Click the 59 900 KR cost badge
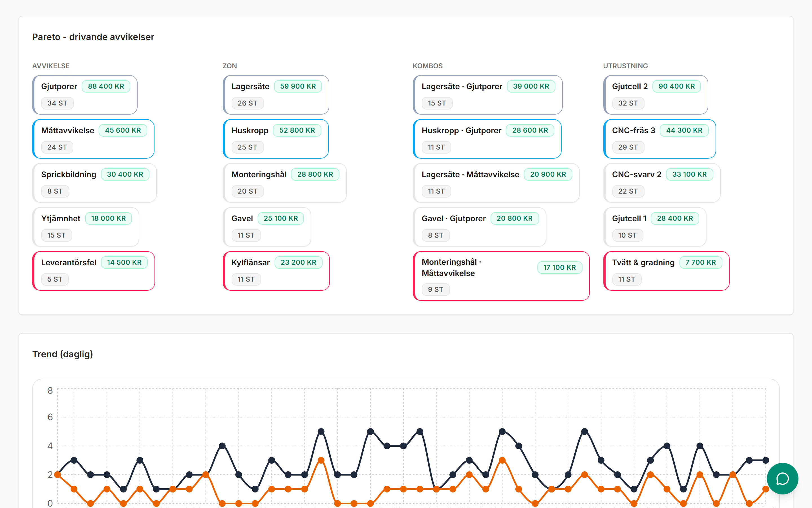This screenshot has height=508, width=812. (x=298, y=86)
